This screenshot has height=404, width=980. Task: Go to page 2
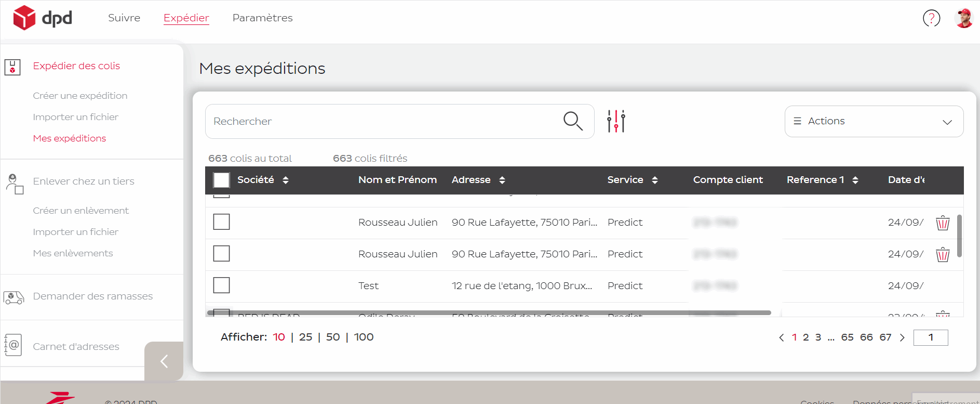[806, 337]
